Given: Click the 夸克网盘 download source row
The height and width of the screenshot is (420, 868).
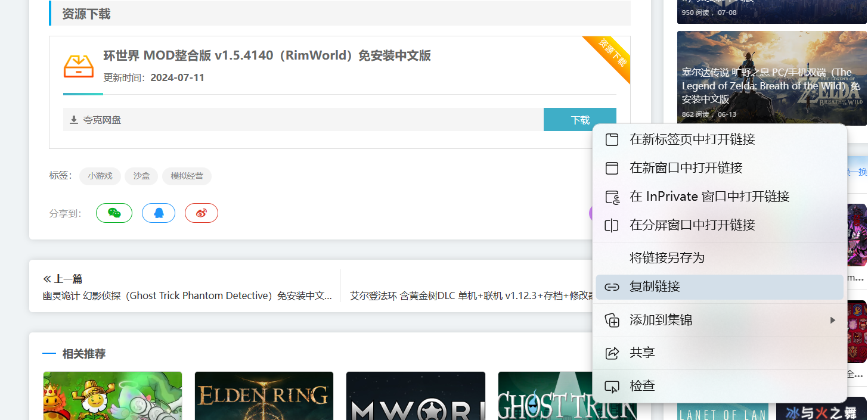Looking at the screenshot, I should [303, 120].
